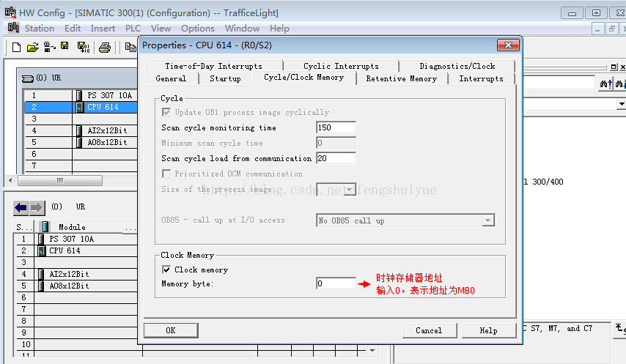626x364 pixels.
Task: Click the Memory byte input field
Action: coord(336,283)
